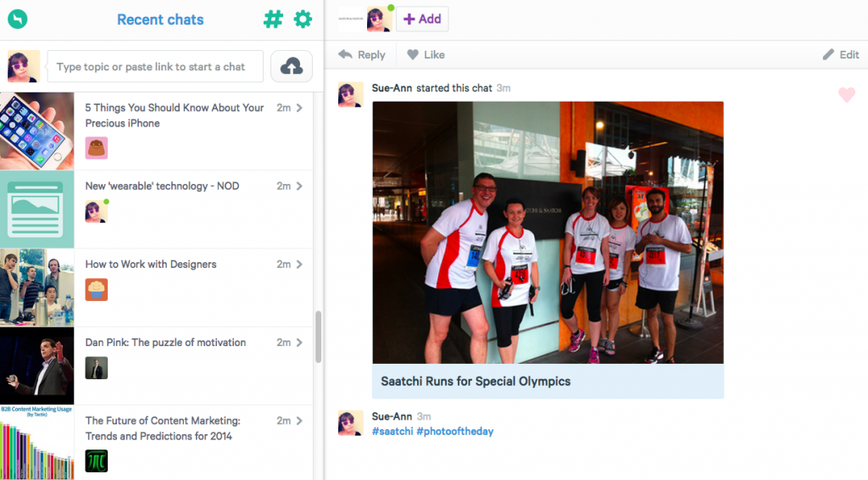The width and height of the screenshot is (868, 480).
Task: Select the Recent chats header
Action: tap(160, 20)
